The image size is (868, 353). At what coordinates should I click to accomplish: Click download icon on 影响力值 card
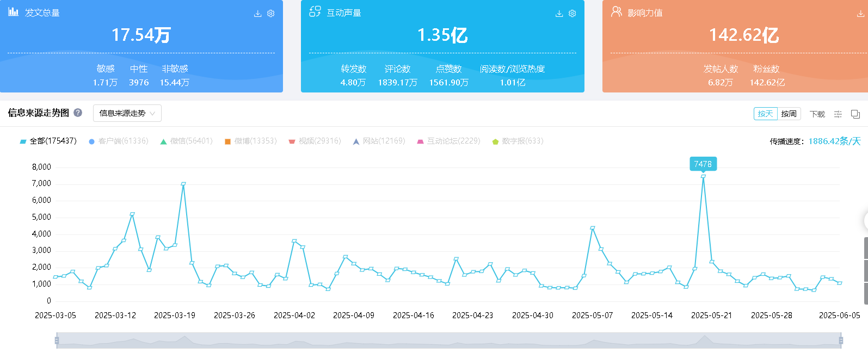[x=860, y=14]
